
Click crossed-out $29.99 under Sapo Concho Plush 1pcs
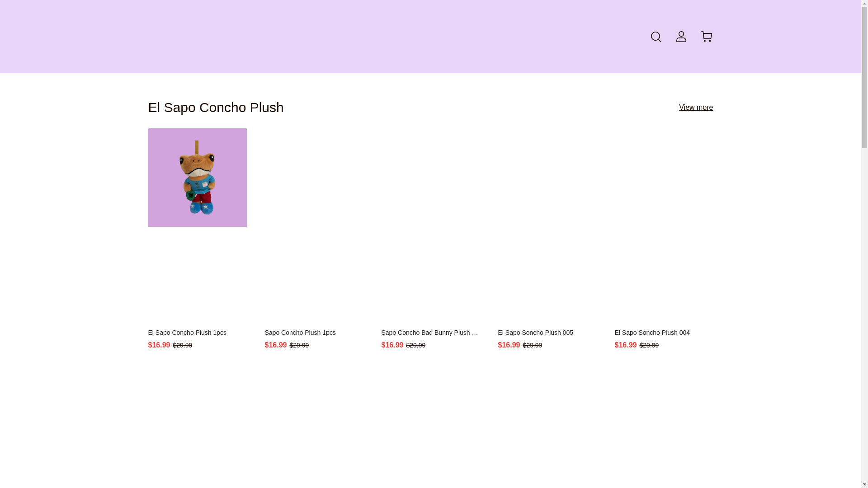click(299, 346)
